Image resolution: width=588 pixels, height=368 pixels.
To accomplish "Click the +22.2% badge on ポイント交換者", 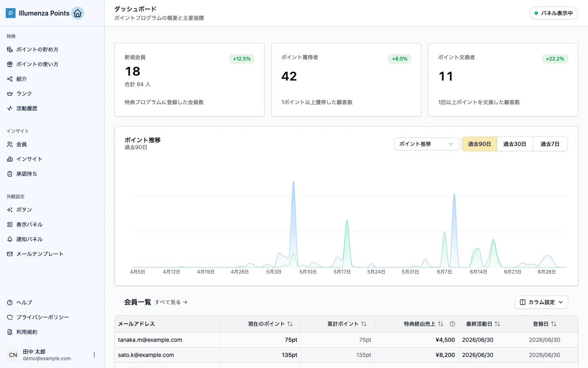I will coord(555,59).
